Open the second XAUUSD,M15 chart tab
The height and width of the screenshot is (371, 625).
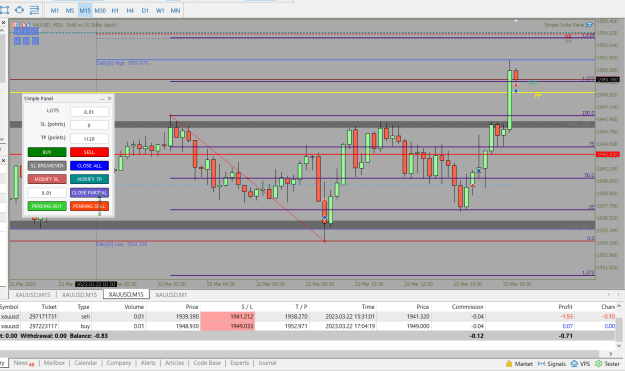click(79, 294)
